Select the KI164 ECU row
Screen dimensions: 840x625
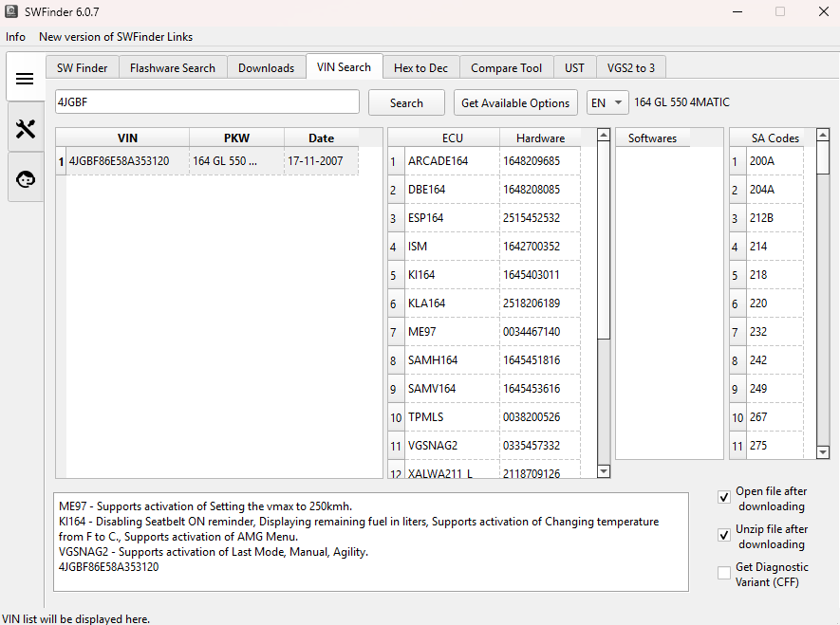coord(453,274)
